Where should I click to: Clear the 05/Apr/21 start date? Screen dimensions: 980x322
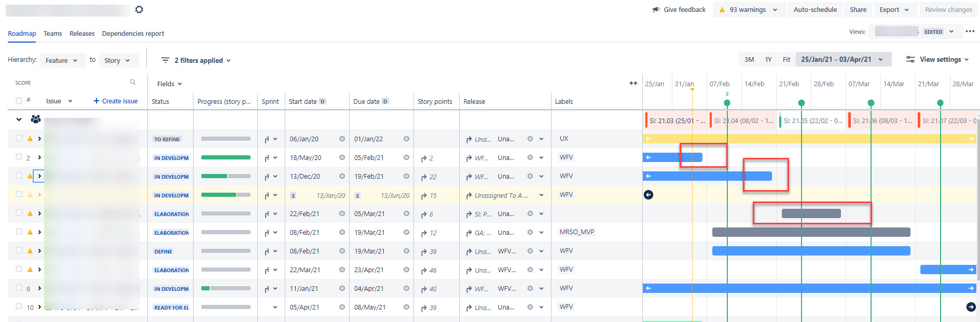coord(342,307)
